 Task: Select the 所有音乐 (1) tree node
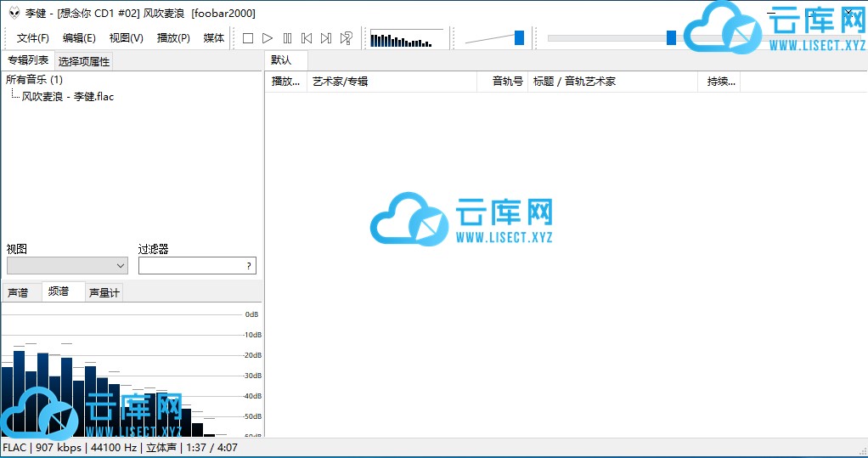(34, 79)
